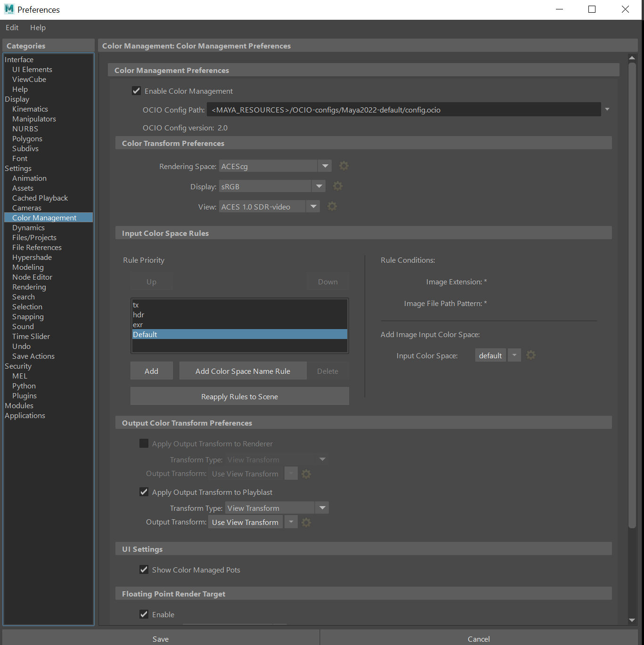Image resolution: width=644 pixels, height=645 pixels.
Task: Toggle Floating Point Render Target Enable
Action: point(144,614)
